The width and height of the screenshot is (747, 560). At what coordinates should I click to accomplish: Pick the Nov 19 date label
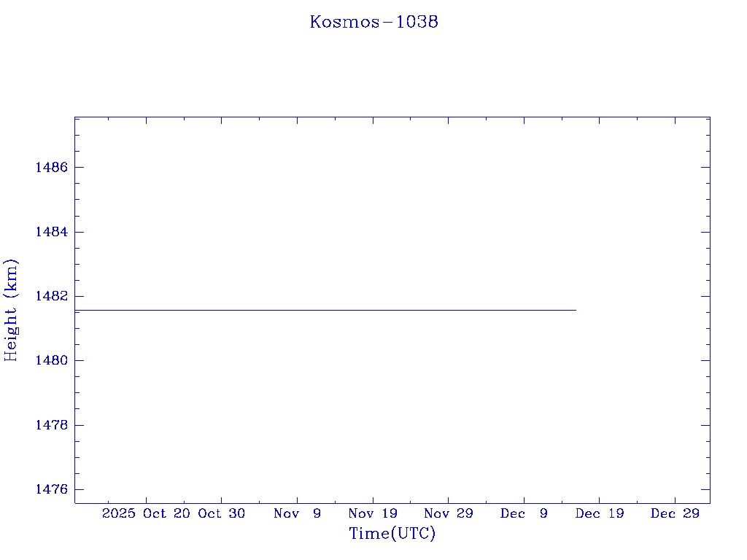pos(373,513)
